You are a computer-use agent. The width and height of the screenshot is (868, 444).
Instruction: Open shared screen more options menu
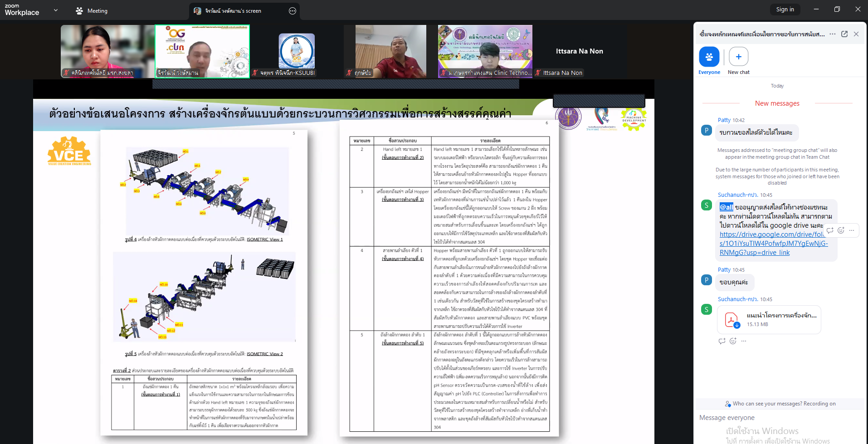[x=293, y=11]
